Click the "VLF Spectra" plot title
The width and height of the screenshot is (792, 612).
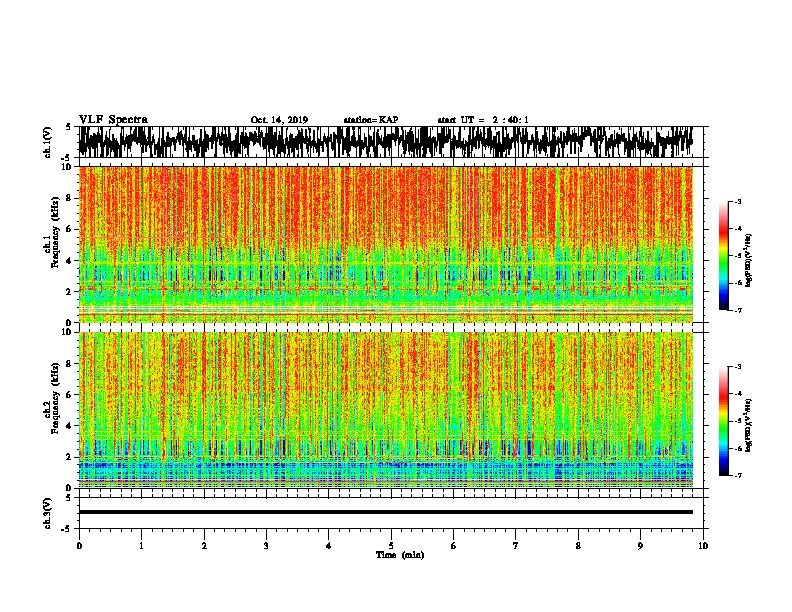coord(113,120)
